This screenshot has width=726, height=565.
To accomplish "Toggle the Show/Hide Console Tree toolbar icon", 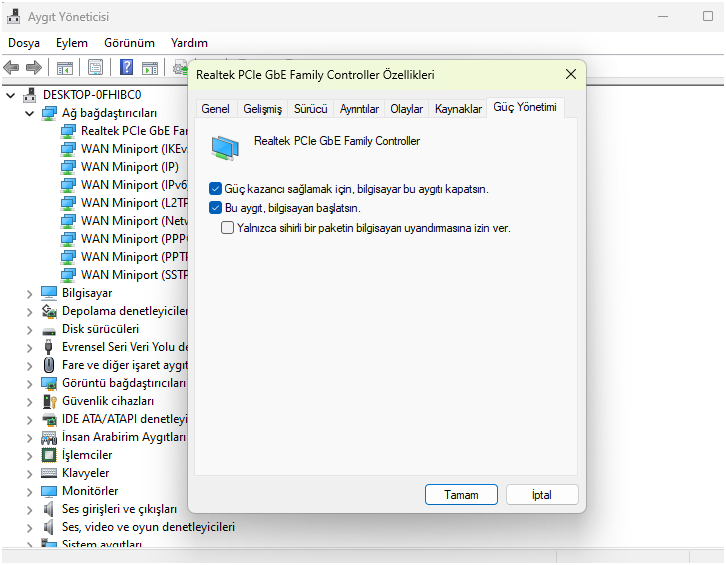I will tap(65, 68).
